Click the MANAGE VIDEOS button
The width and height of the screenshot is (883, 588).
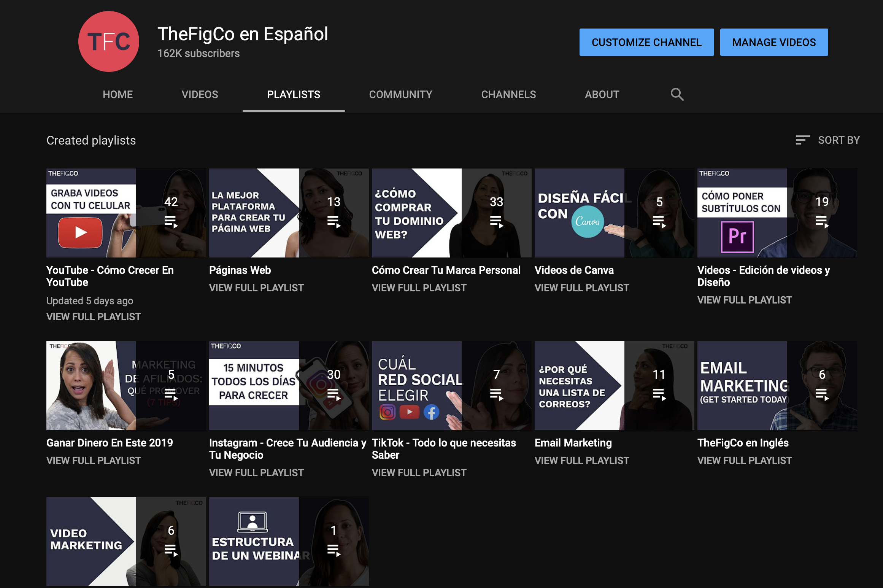coord(774,42)
